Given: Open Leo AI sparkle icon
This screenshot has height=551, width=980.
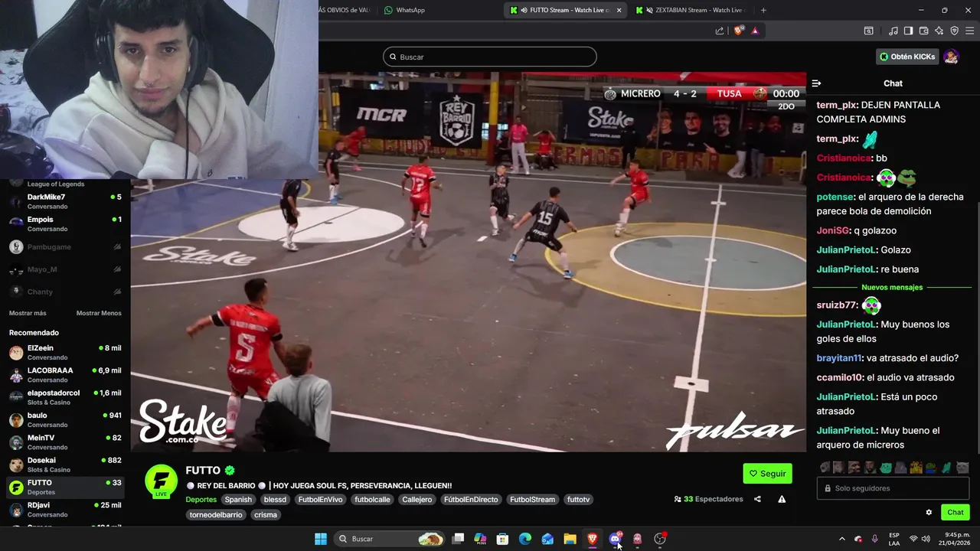Looking at the screenshot, I should pos(939,31).
